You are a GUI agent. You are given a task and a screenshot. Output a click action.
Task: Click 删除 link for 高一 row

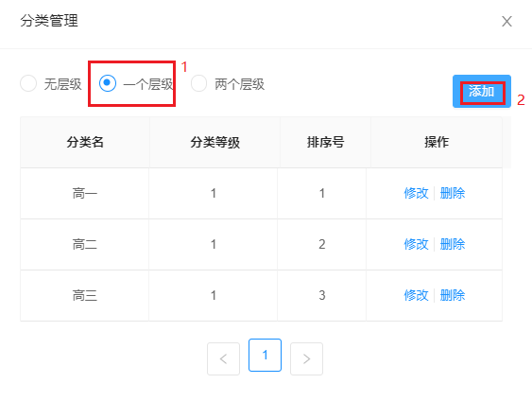pos(453,193)
